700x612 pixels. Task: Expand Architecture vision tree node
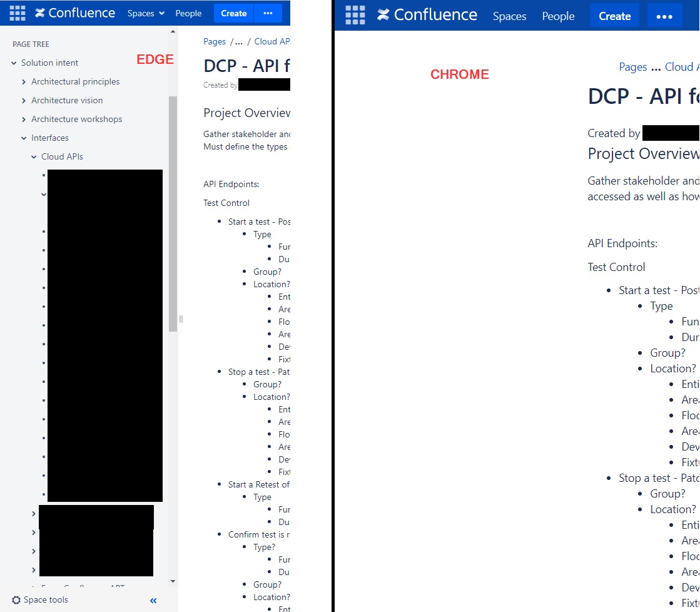pos(24,101)
